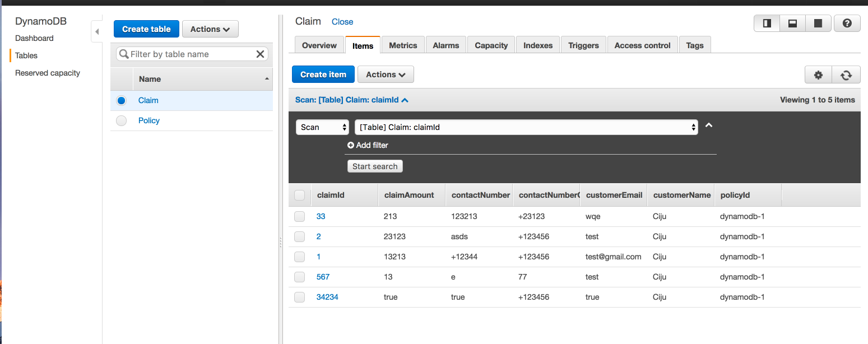Open the [Table] Claim: claimId index dropdown
This screenshot has height=344, width=868.
point(526,127)
